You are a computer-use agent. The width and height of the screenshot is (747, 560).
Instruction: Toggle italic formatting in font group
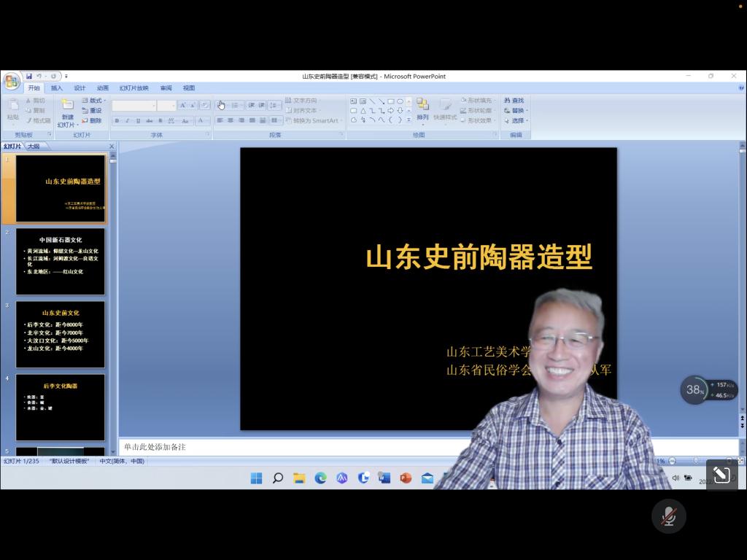click(127, 121)
